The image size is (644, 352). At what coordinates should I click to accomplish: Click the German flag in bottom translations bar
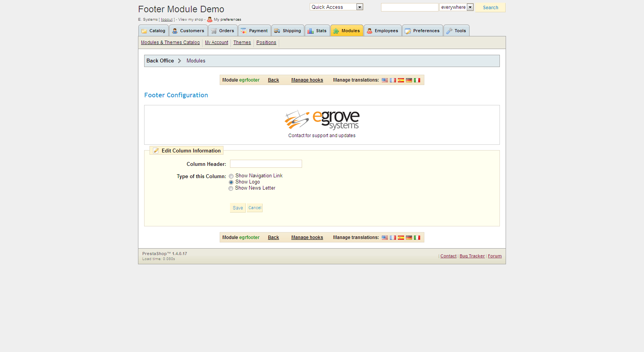point(409,237)
